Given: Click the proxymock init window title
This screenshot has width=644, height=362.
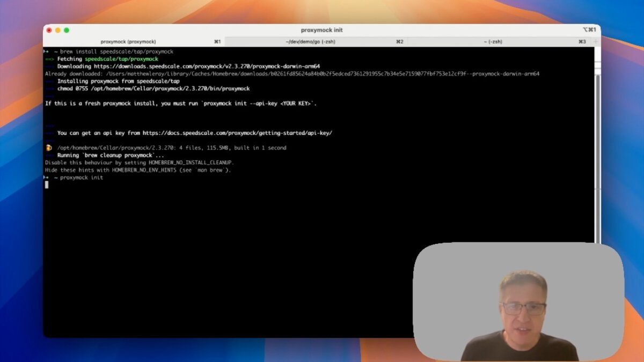Looking at the screenshot, I should (322, 30).
